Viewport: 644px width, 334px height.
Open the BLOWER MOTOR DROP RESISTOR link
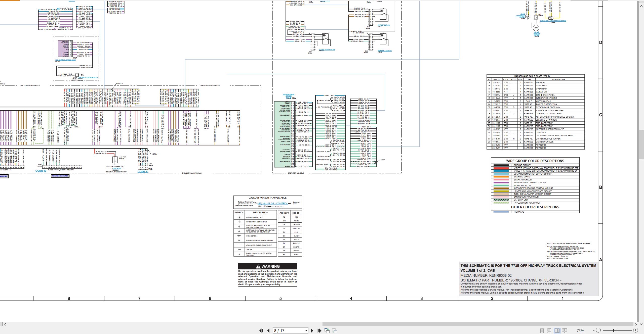[x=553, y=21]
